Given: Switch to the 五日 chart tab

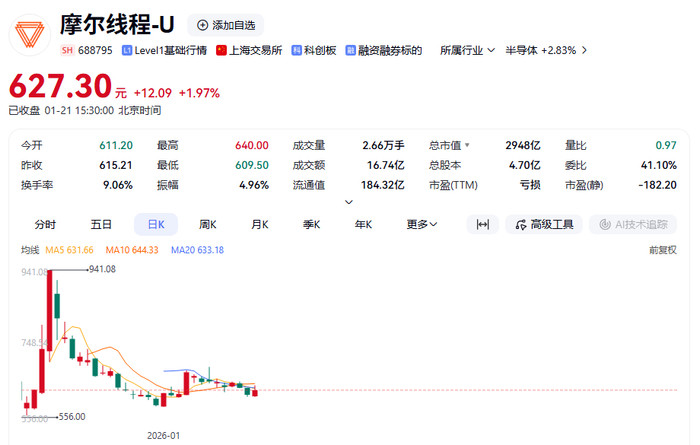Looking at the screenshot, I should [x=101, y=225].
